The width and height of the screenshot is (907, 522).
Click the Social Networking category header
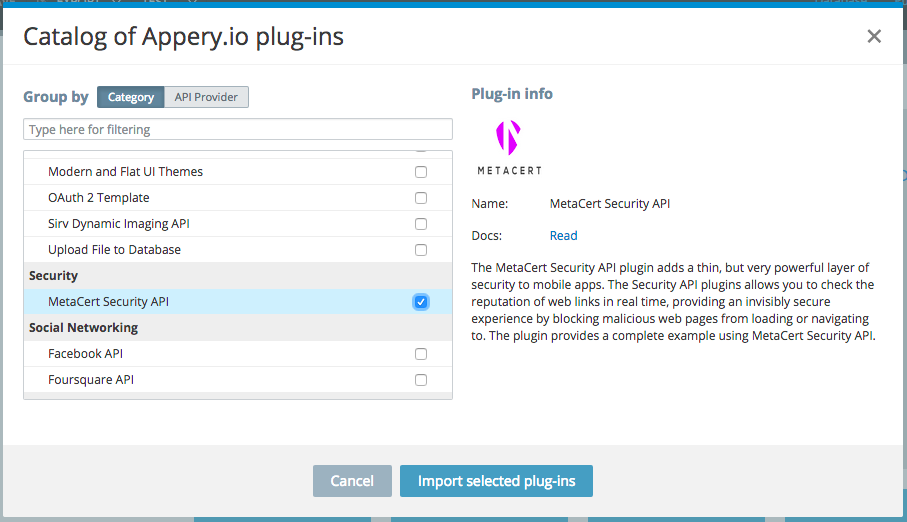tap(83, 328)
